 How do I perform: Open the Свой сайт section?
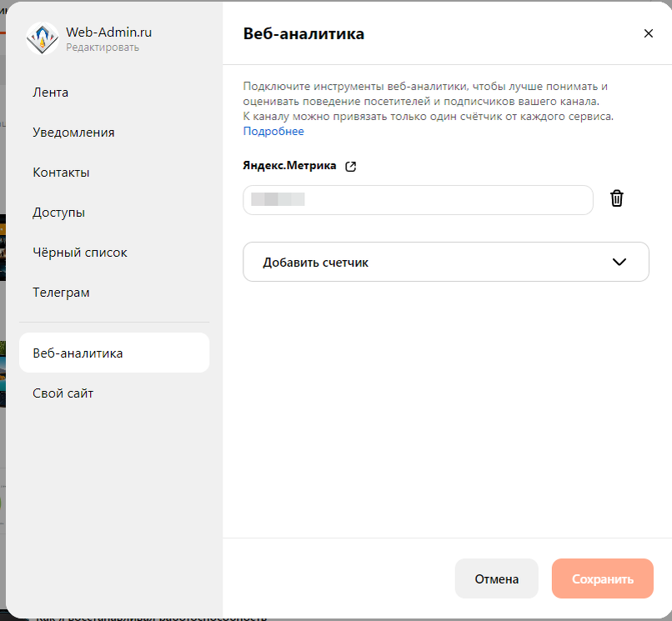coord(63,393)
